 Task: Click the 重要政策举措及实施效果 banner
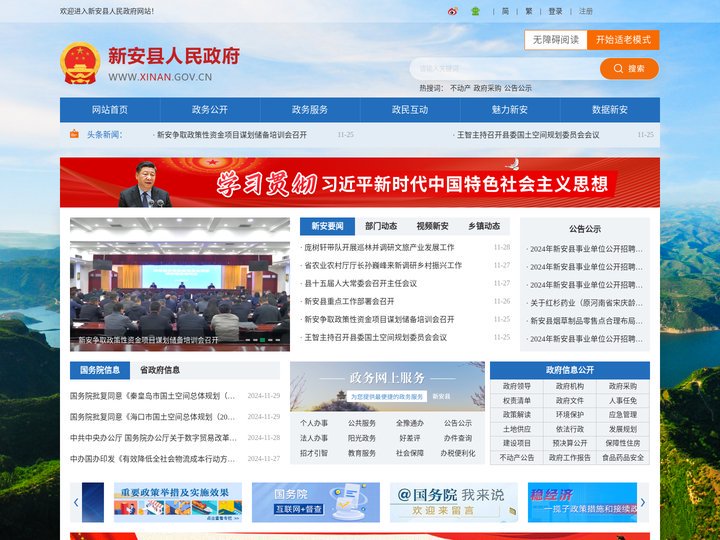click(x=178, y=502)
